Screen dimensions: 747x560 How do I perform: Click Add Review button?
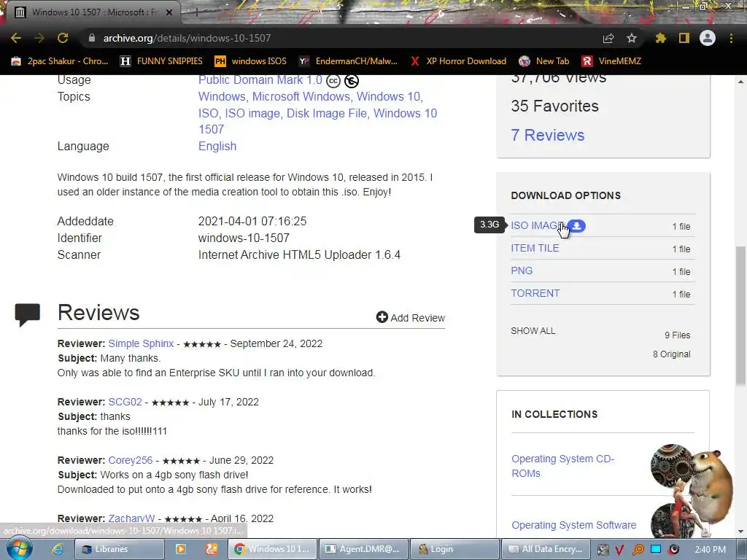(x=410, y=318)
